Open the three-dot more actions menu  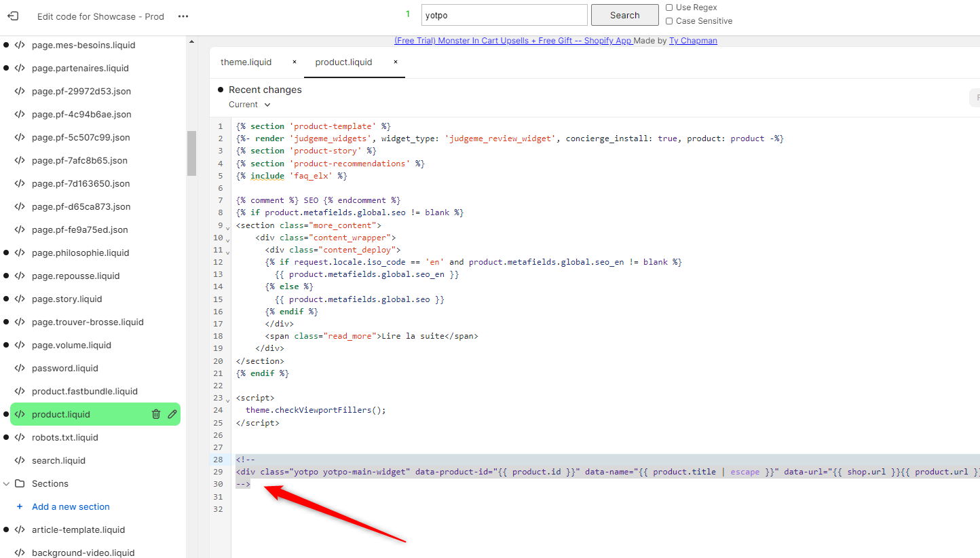click(183, 16)
